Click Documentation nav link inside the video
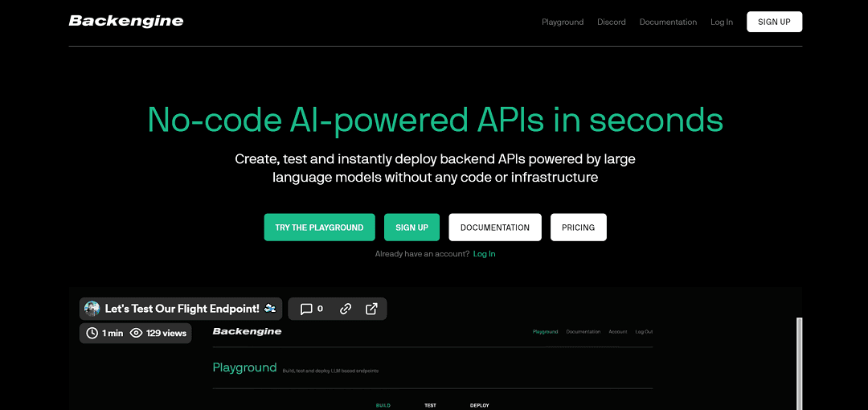 pyautogui.click(x=583, y=332)
